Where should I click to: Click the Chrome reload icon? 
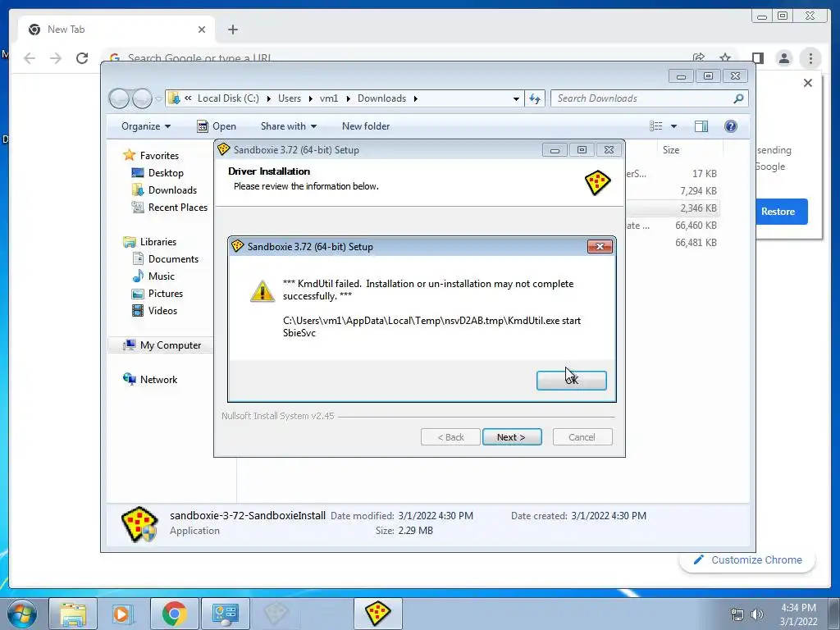[x=82, y=58]
